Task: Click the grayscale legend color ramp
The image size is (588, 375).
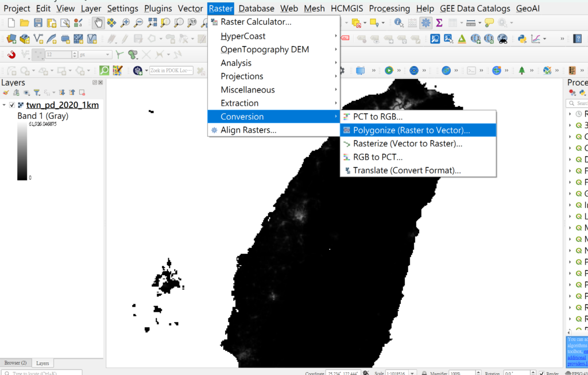Action: [22, 151]
